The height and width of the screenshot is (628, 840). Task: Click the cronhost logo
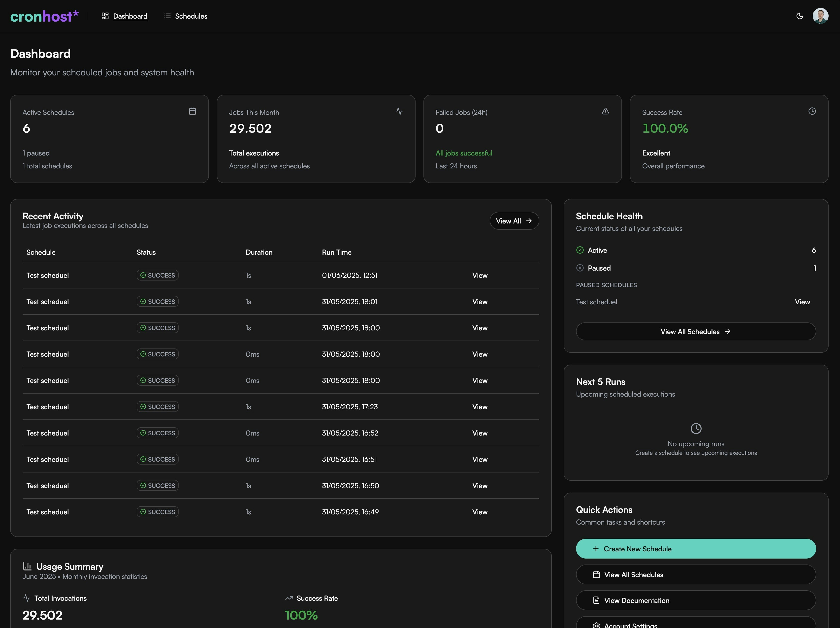[44, 16]
